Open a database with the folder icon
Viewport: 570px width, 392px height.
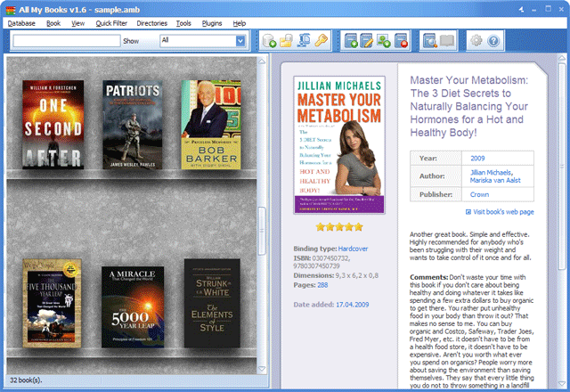pos(287,41)
